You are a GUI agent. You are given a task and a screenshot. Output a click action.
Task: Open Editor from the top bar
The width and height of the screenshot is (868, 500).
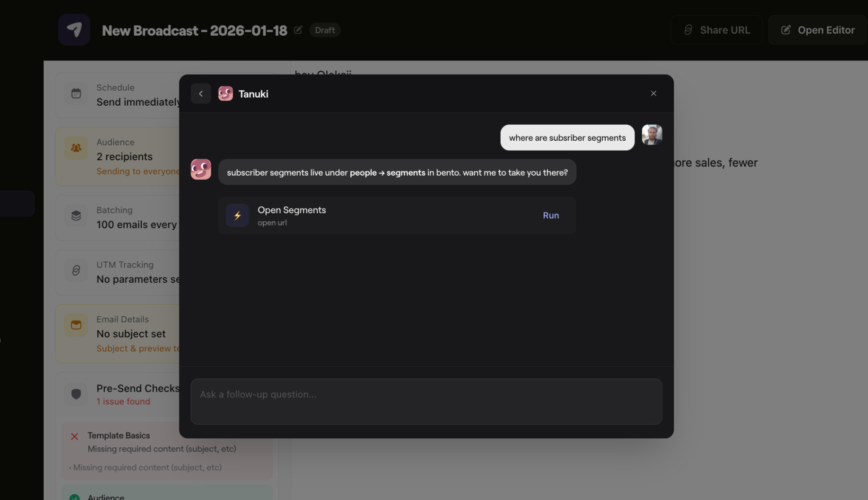(x=818, y=30)
